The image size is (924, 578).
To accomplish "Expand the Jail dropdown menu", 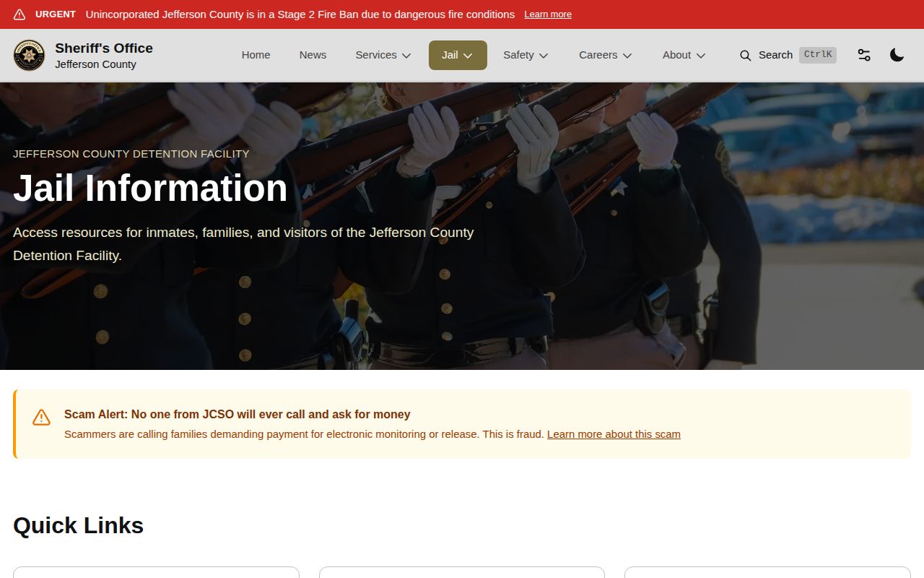I will [458, 55].
